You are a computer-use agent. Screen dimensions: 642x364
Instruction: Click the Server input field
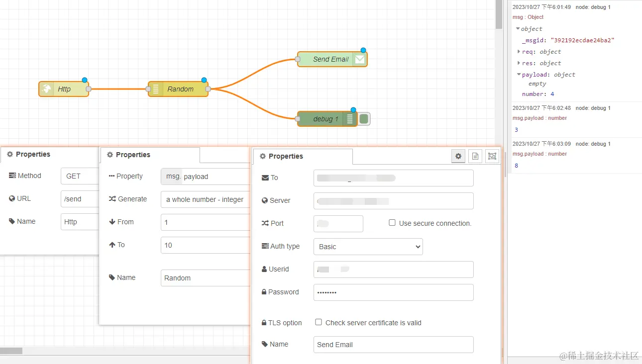coord(394,201)
